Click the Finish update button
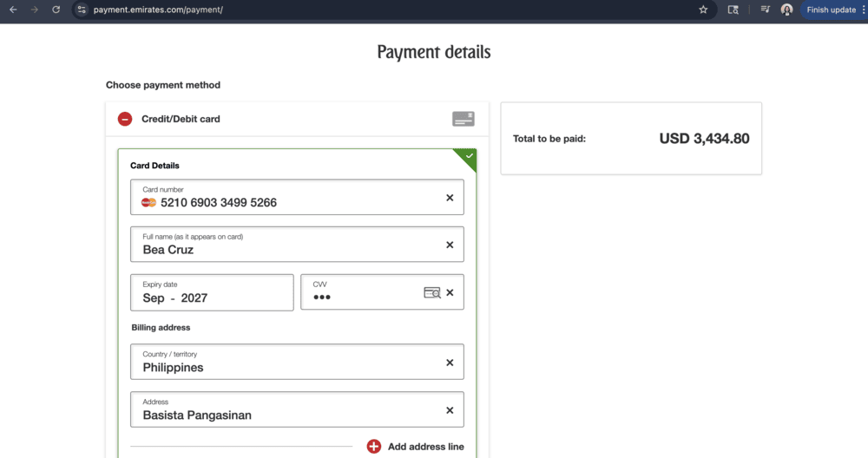 tap(831, 10)
